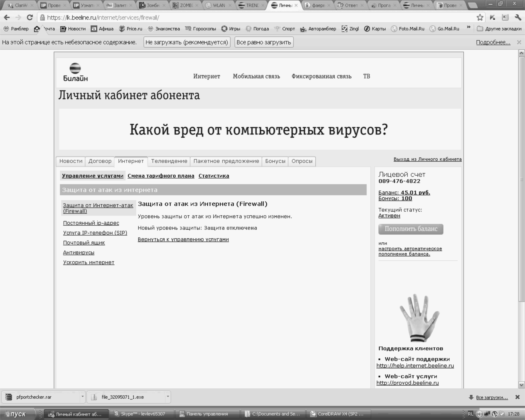Switch to CorelDRAW X4 in taskbar
Image resolution: width=525 pixels, height=420 pixels.
click(339, 414)
